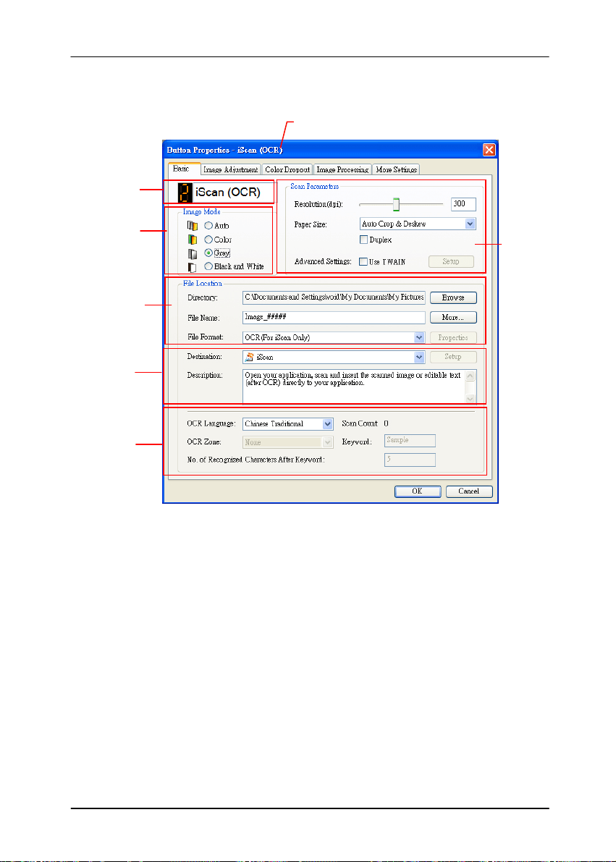Open the Color Dropout tab
The image size is (616, 862).
tap(287, 170)
